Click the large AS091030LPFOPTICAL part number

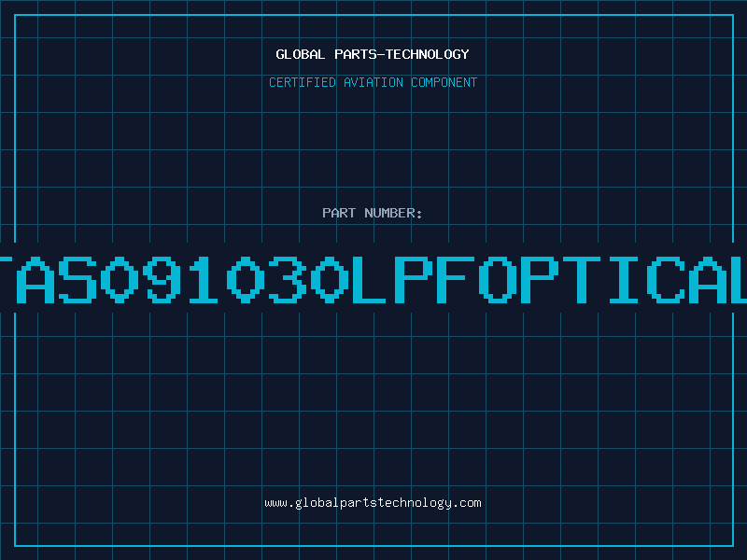pyautogui.click(x=373, y=279)
